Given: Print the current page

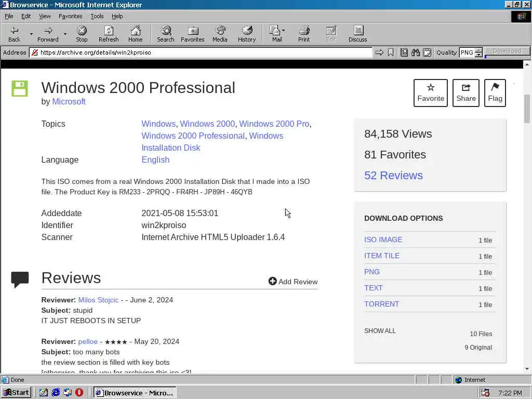Looking at the screenshot, I should (x=304, y=34).
